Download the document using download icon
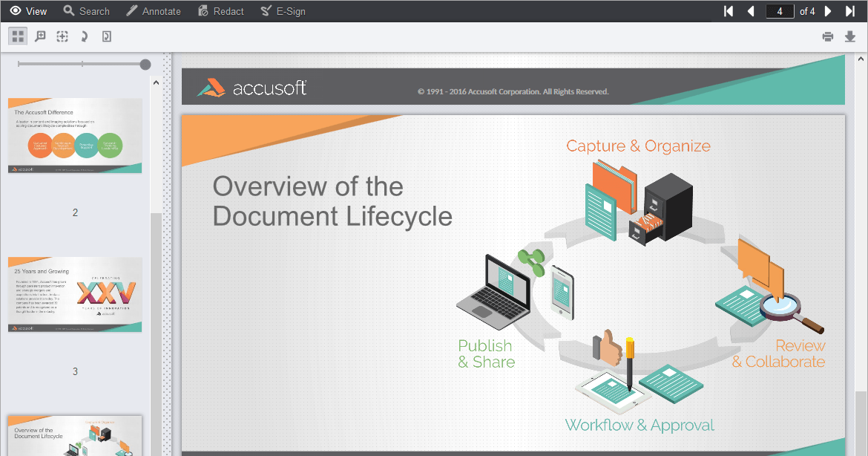Viewport: 868px width, 456px height. tap(850, 36)
